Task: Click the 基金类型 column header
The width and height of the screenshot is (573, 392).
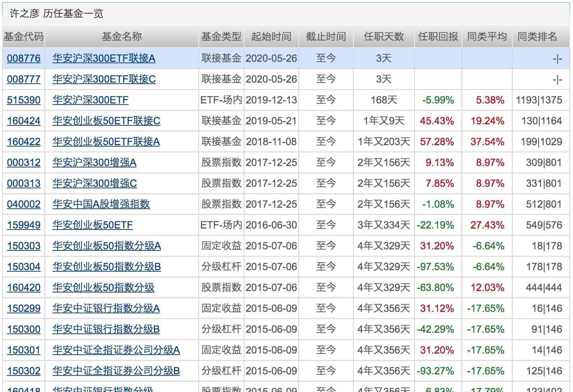Action: pyautogui.click(x=221, y=36)
